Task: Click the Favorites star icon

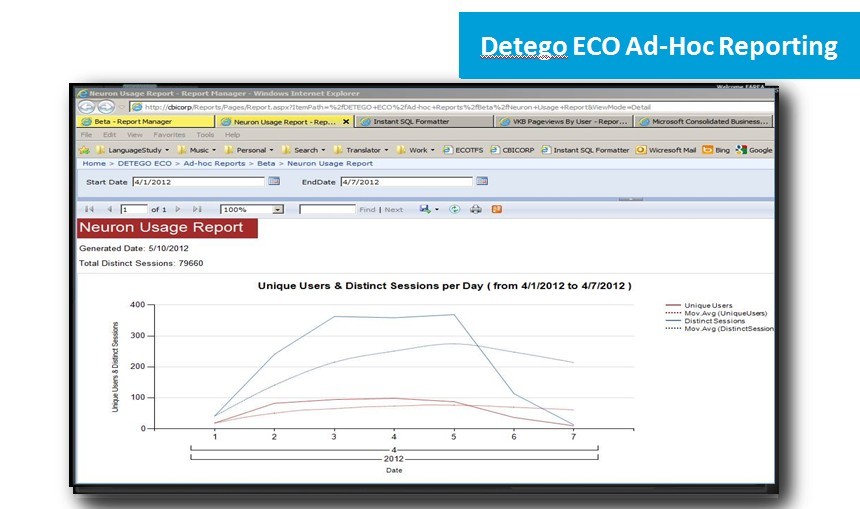Action: point(84,150)
